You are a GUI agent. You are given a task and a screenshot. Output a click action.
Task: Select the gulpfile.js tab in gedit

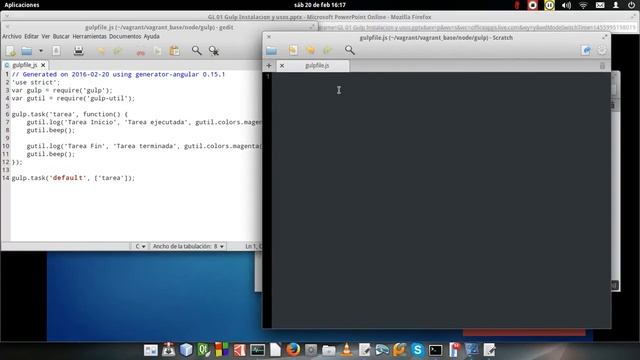point(24,65)
